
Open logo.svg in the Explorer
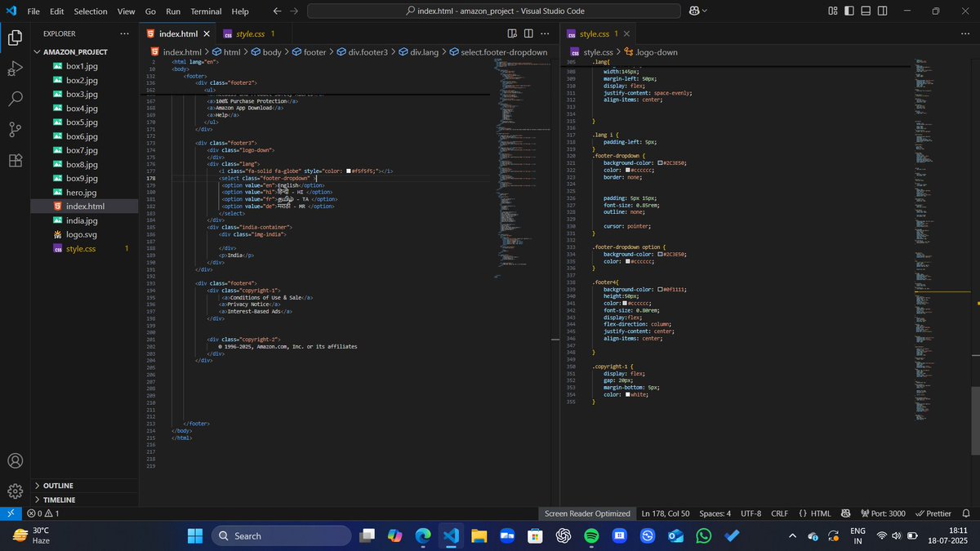pos(82,234)
